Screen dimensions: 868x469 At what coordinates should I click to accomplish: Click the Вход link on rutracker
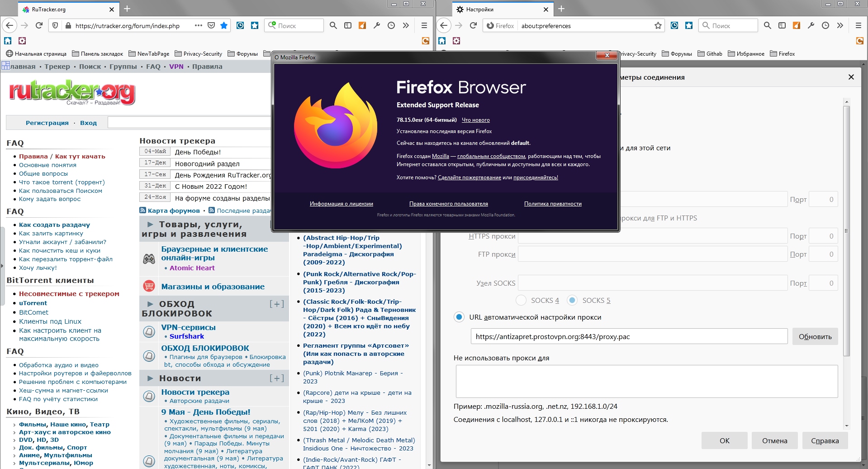[x=88, y=123]
